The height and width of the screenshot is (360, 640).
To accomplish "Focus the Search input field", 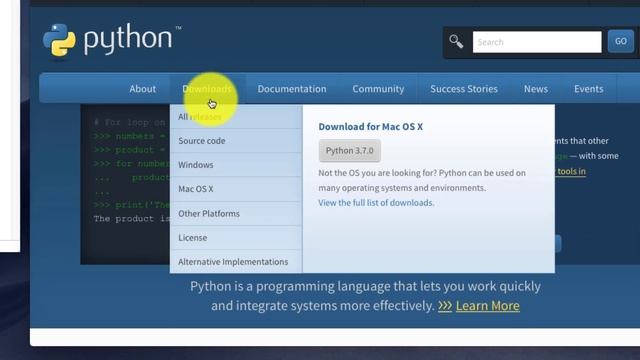I will pos(537,42).
